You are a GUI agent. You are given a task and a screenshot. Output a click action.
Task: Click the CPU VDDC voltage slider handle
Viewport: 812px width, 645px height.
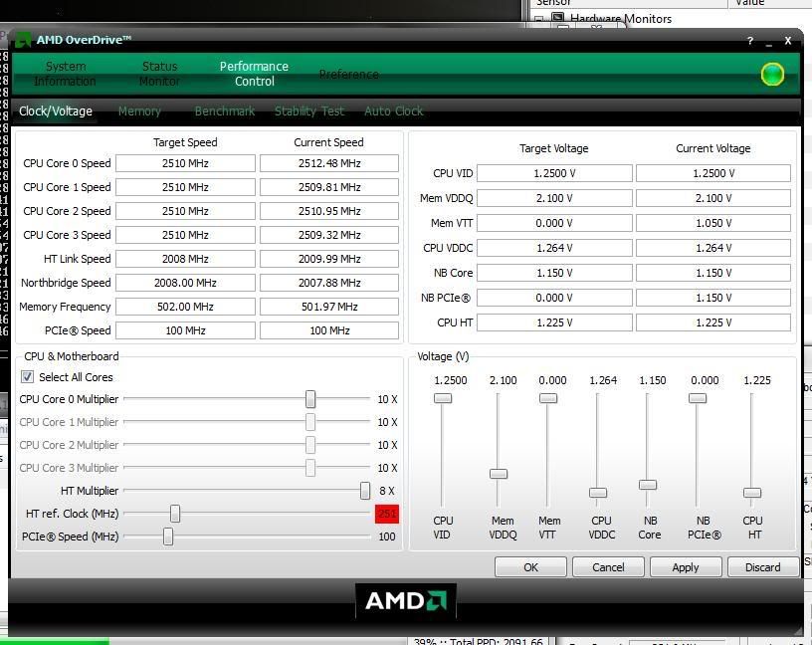(598, 492)
